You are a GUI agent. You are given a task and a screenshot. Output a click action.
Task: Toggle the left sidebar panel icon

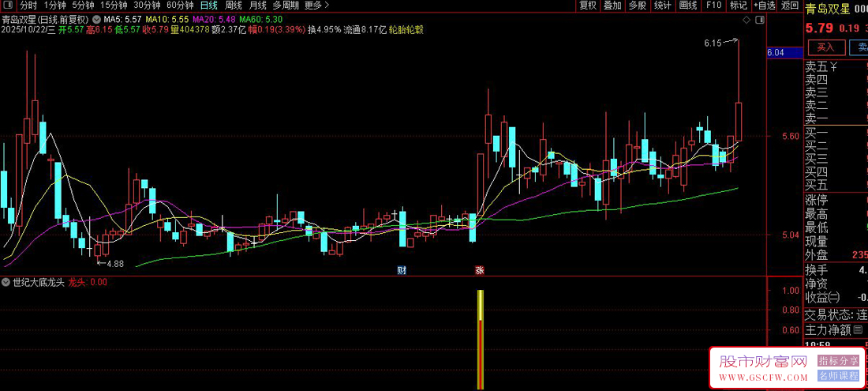coord(8,6)
